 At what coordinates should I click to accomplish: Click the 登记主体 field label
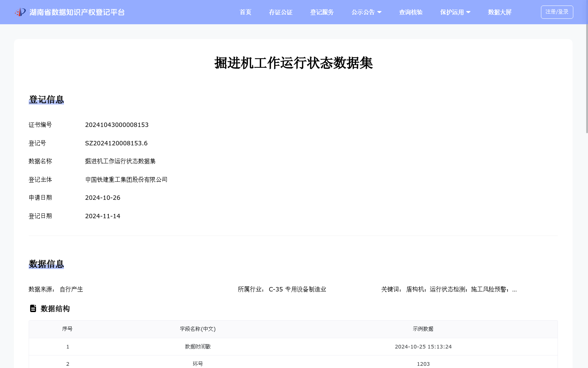click(40, 180)
